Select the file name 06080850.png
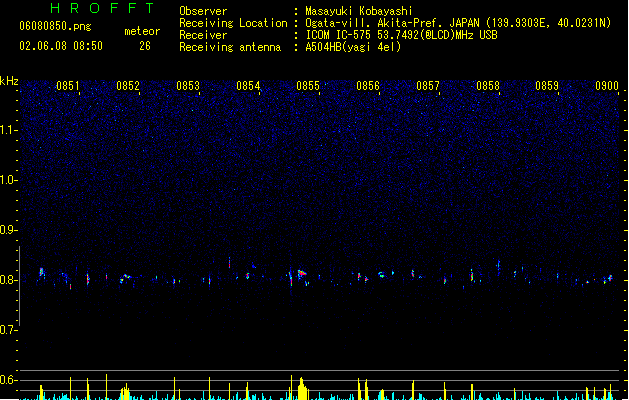Viewport: 629px width, 400px height. [x=55, y=26]
